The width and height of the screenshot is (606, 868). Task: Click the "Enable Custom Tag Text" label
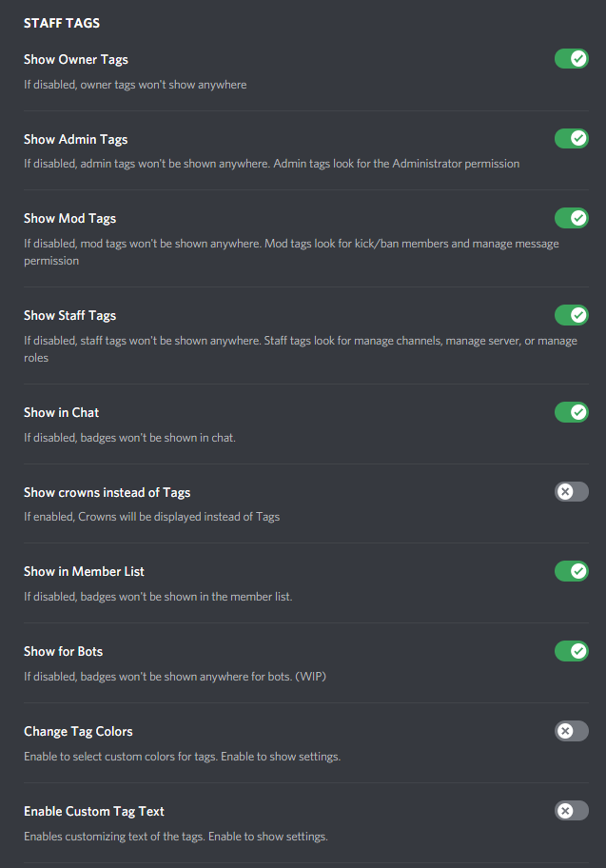[x=93, y=811]
